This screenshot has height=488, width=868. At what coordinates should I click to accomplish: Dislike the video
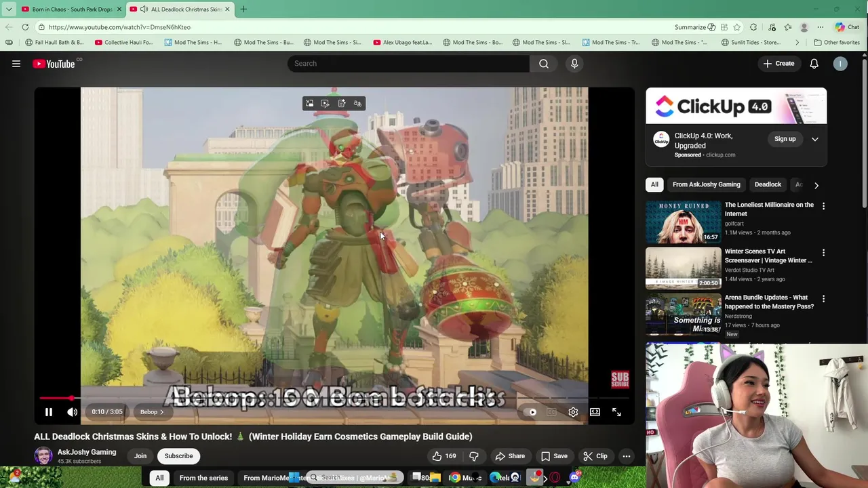point(474,456)
